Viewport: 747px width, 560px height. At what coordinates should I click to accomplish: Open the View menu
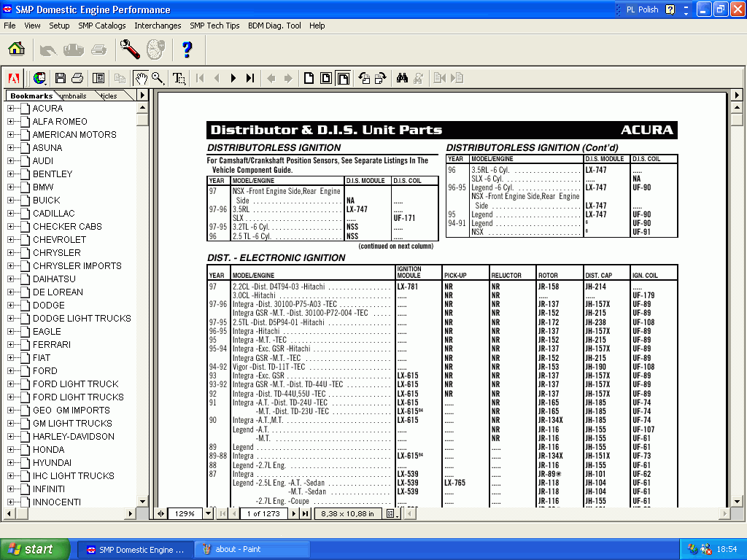32,26
